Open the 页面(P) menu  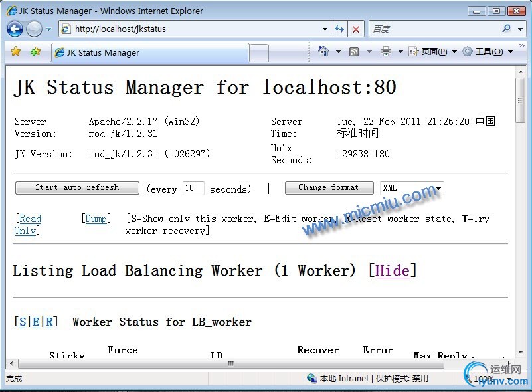(433, 52)
